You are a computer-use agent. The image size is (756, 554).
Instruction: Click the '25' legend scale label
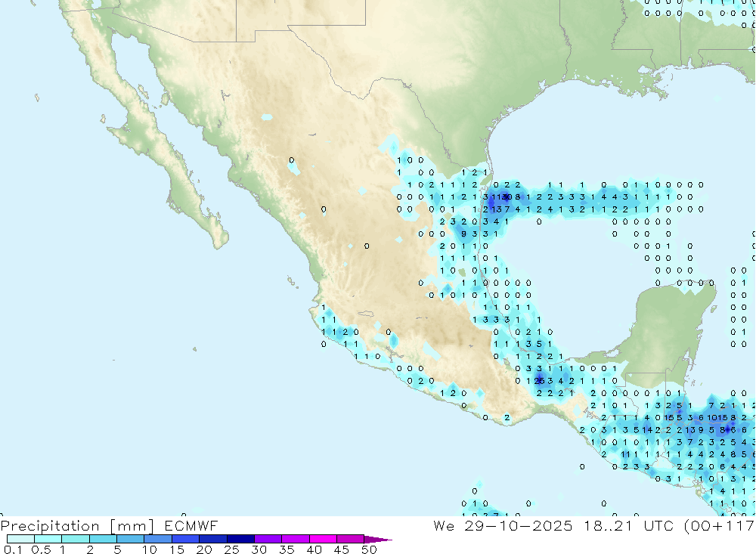pos(231,549)
